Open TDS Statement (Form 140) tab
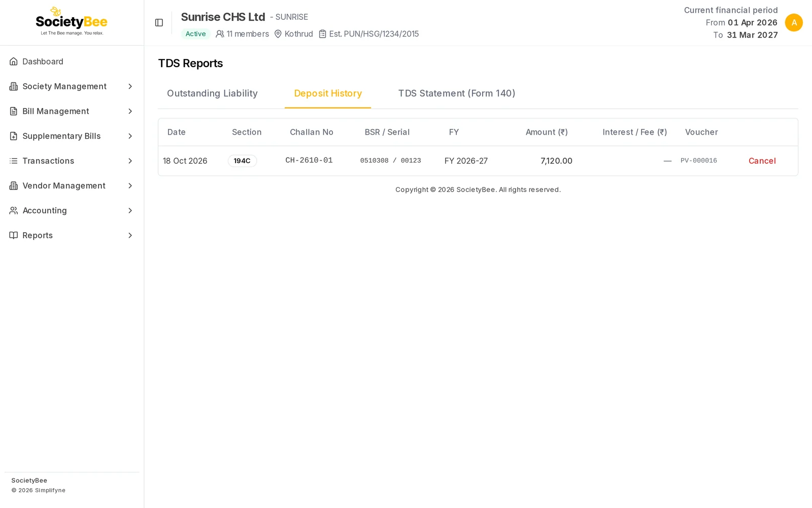 click(457, 93)
